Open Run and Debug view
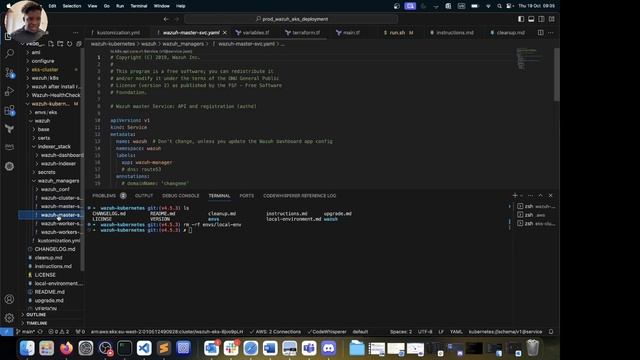 (x=9, y=91)
